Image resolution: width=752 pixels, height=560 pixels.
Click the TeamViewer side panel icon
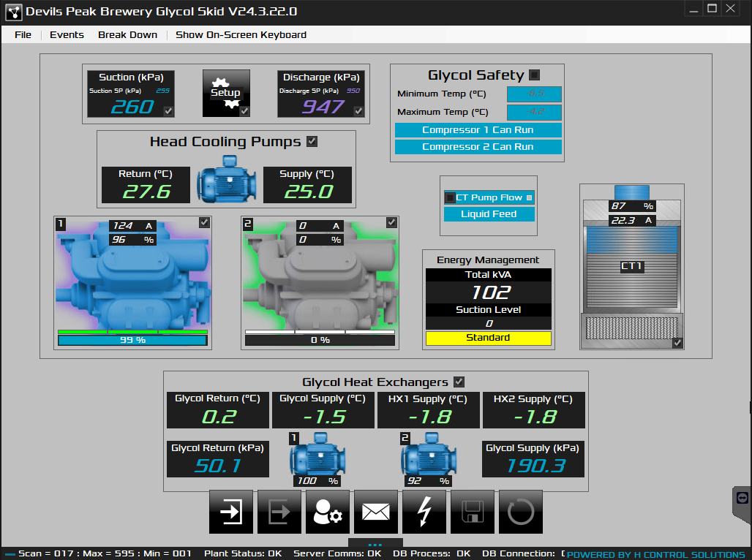(x=742, y=498)
